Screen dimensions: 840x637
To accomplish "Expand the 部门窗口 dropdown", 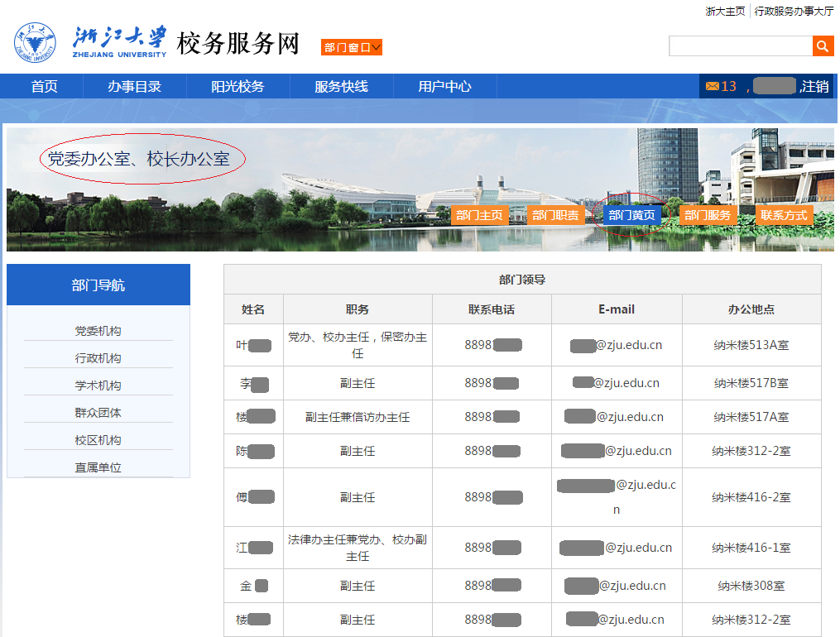I will 352,48.
